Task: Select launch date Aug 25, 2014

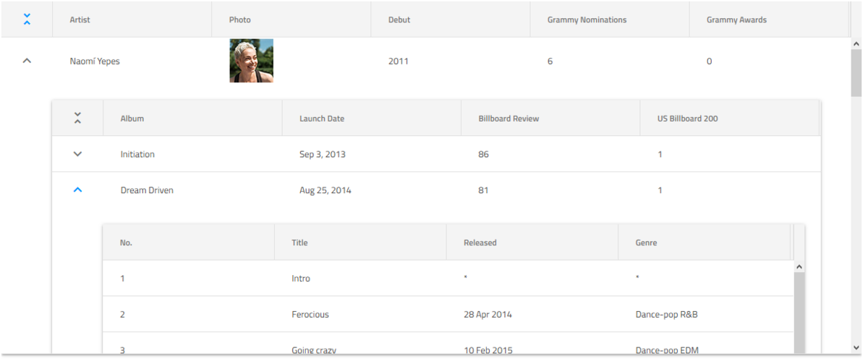Action: [325, 190]
